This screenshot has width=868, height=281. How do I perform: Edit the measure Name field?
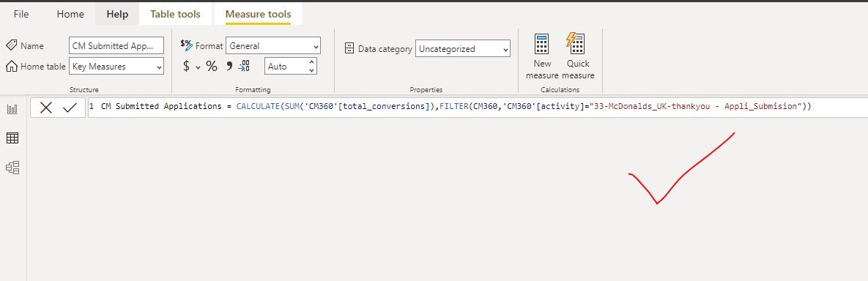coord(116,46)
